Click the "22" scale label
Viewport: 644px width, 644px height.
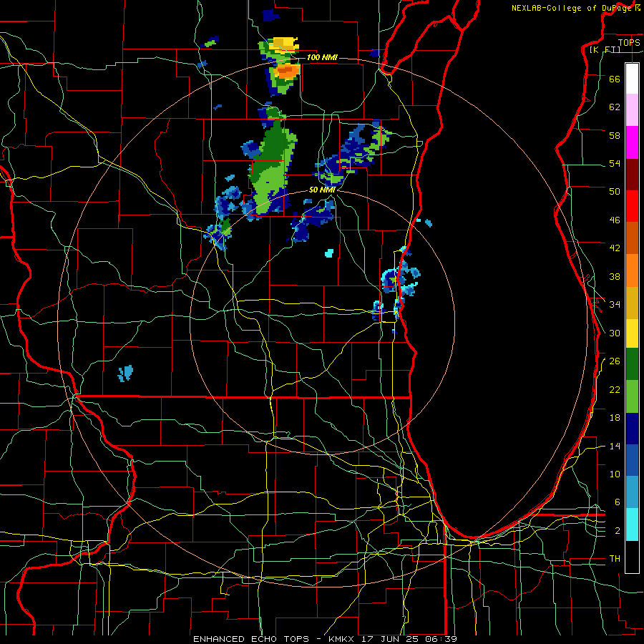[615, 389]
